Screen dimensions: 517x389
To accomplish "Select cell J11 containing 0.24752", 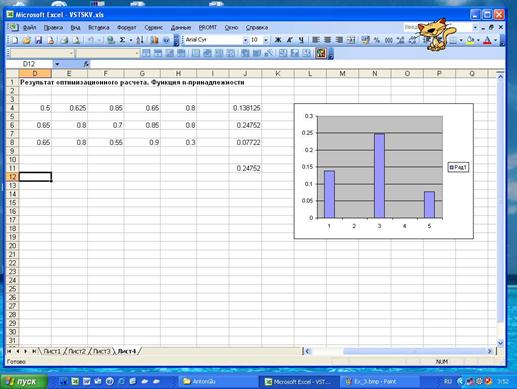I will (x=245, y=168).
